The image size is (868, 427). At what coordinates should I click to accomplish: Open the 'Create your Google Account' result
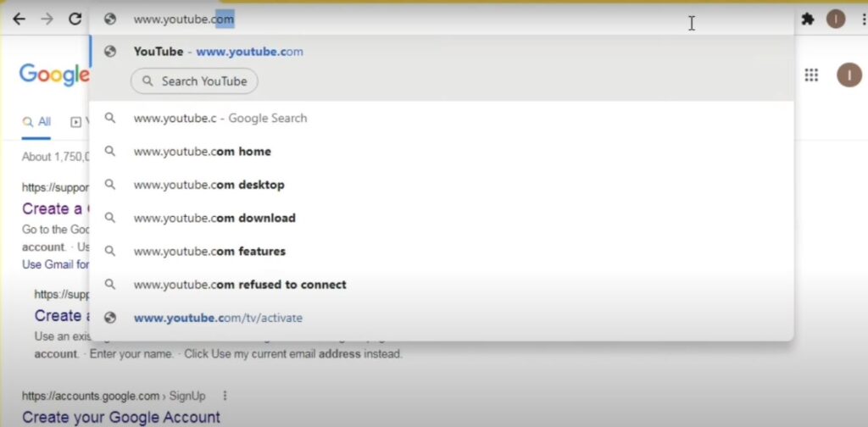click(x=121, y=417)
